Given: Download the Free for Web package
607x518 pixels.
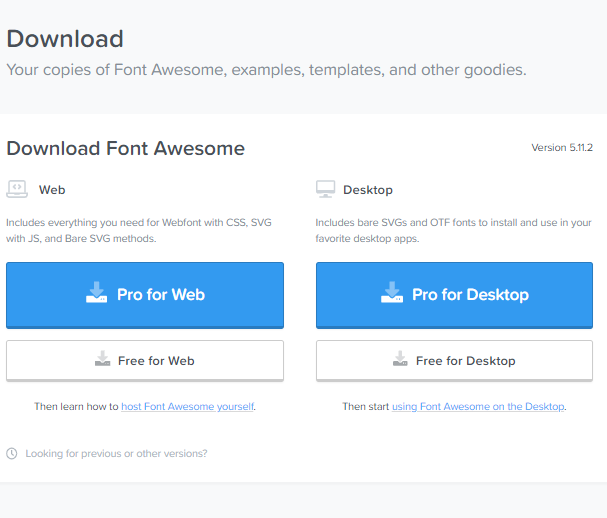Looking at the screenshot, I should (x=145, y=361).
